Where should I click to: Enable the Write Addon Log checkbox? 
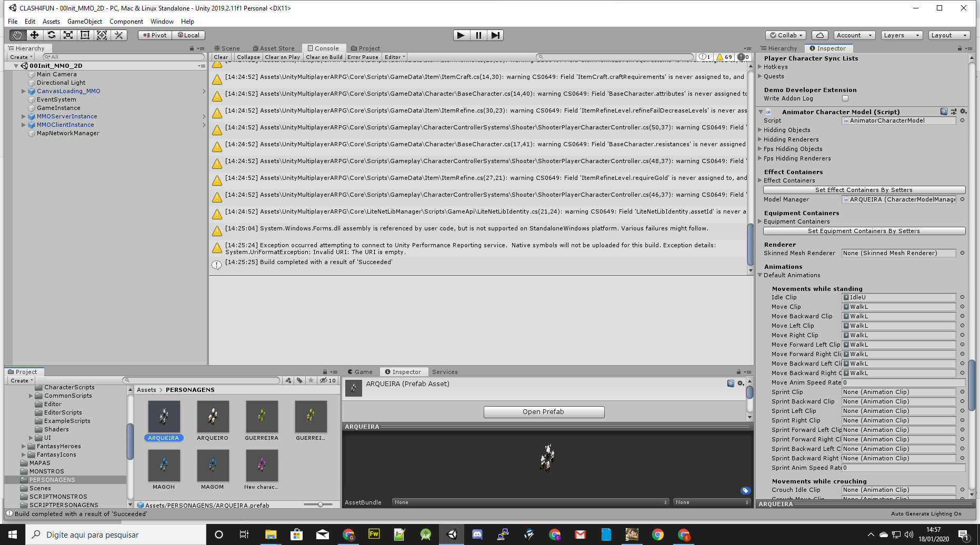pos(845,98)
